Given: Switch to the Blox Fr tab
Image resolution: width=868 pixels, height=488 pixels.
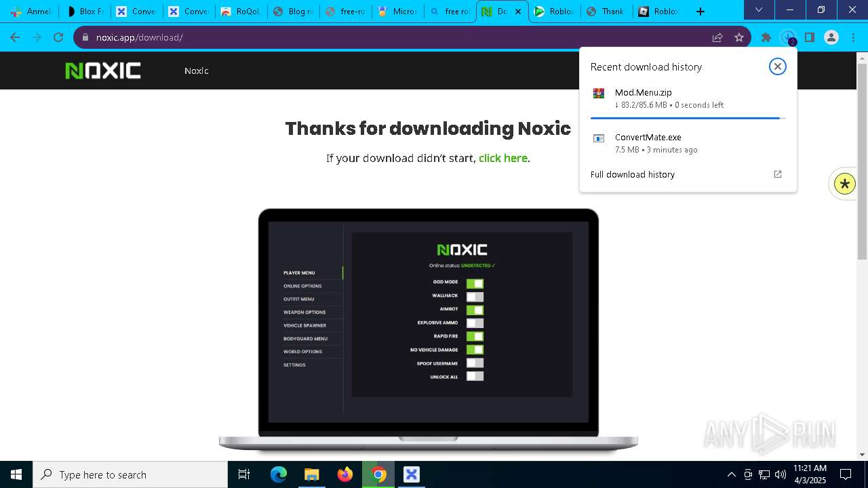Looking at the screenshot, I should [83, 12].
